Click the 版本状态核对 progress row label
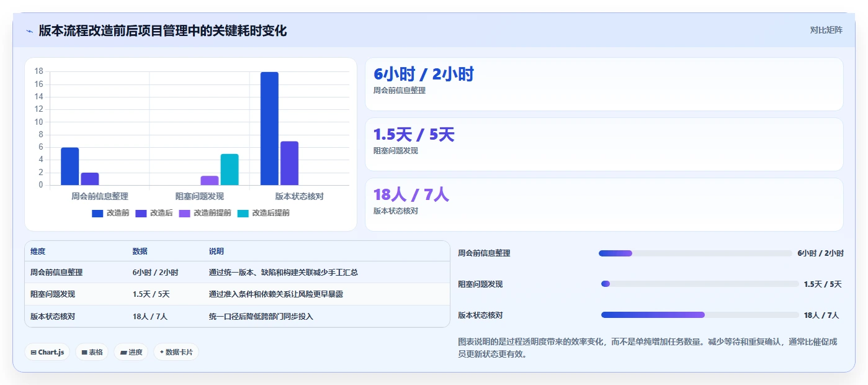Screen dimensions: 868x385 pos(480,315)
